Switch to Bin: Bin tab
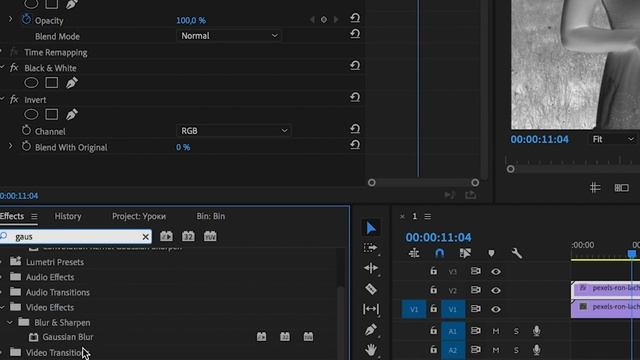This screenshot has height=360, width=640. click(x=211, y=216)
